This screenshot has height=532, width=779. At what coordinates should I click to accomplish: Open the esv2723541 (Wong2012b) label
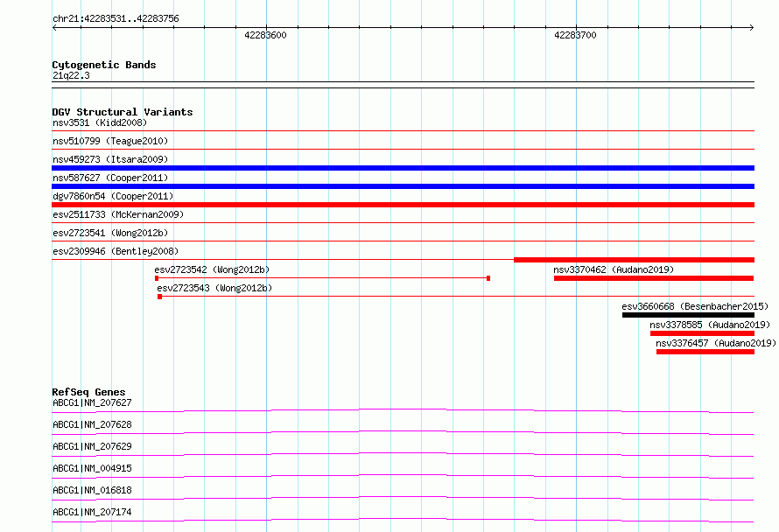click(110, 233)
